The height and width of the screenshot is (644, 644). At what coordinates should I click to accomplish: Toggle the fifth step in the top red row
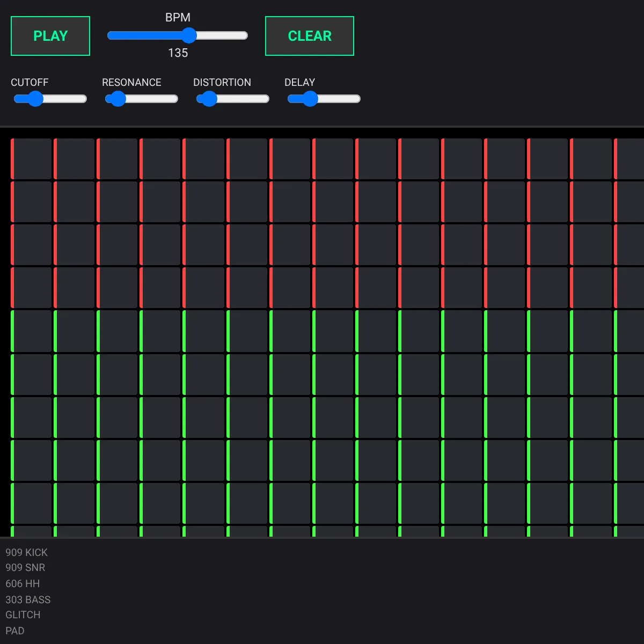pyautogui.click(x=203, y=159)
